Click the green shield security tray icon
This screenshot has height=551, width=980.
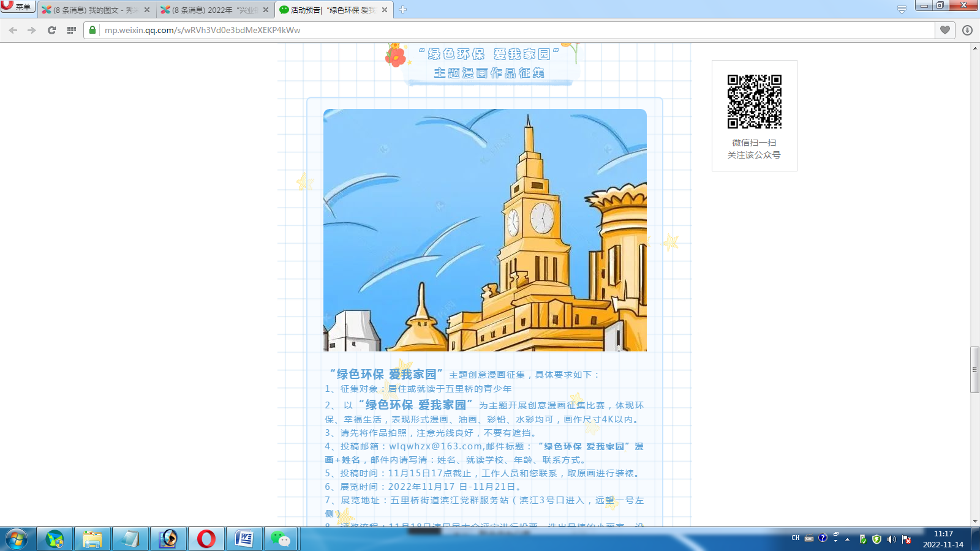click(x=876, y=539)
